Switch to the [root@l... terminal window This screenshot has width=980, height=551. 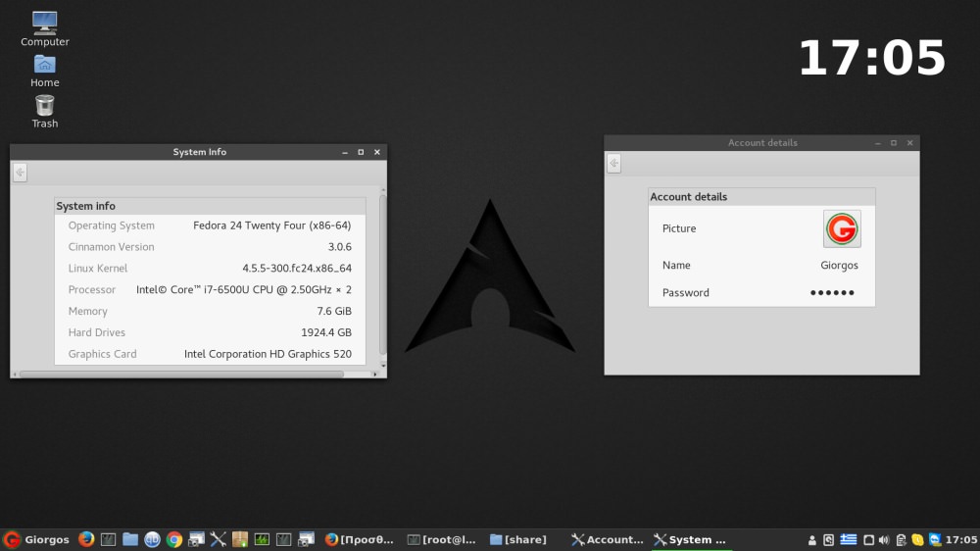point(442,539)
